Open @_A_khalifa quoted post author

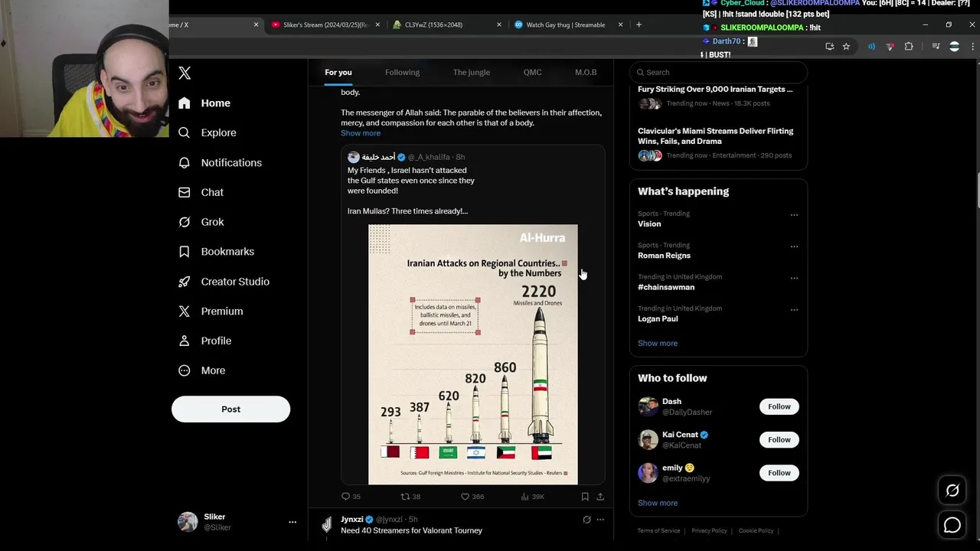coord(428,157)
